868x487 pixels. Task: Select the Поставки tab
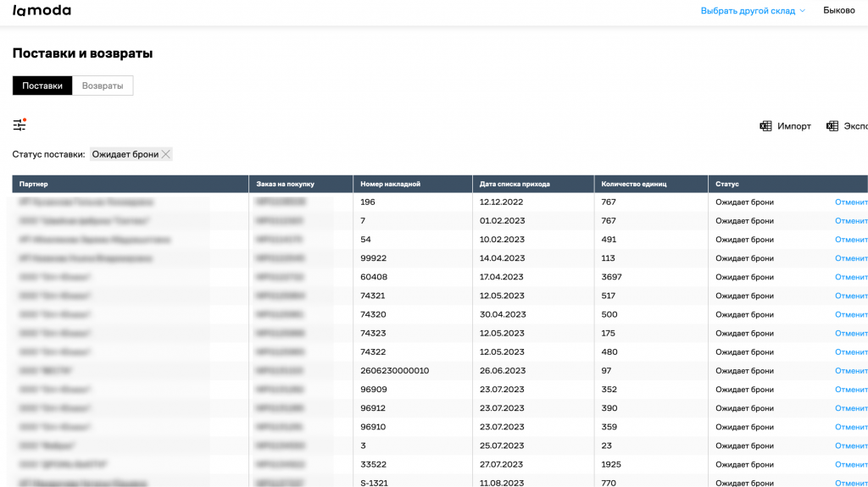pyautogui.click(x=42, y=86)
